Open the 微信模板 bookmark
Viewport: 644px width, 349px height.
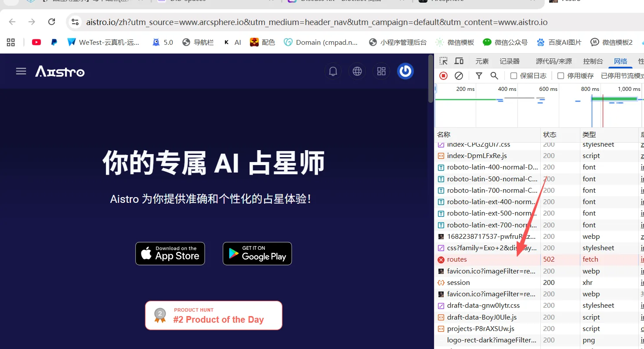coord(455,42)
